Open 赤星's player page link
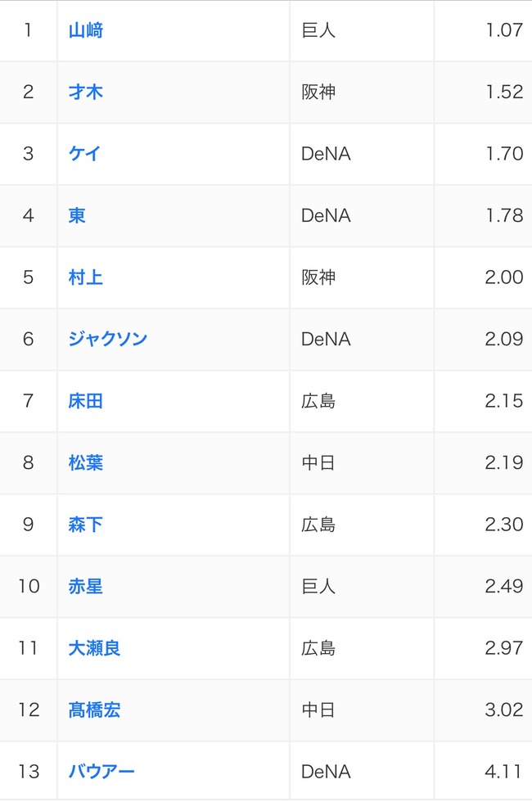 [x=87, y=586]
